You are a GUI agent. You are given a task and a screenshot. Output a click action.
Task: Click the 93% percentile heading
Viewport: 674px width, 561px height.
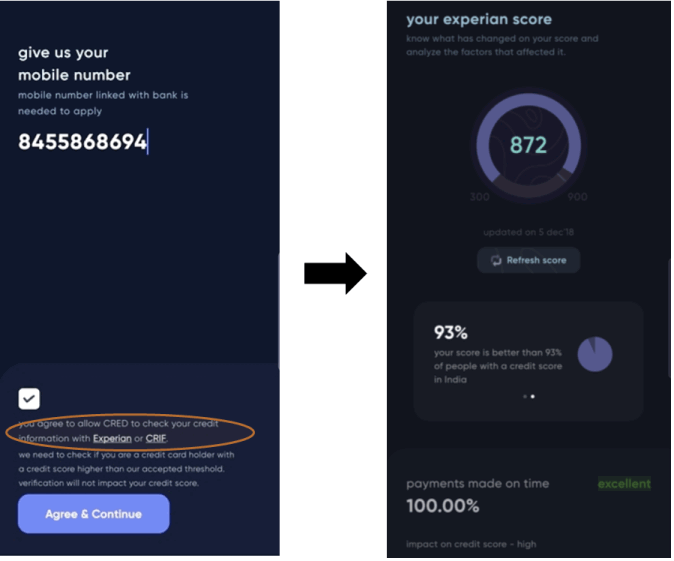450,332
